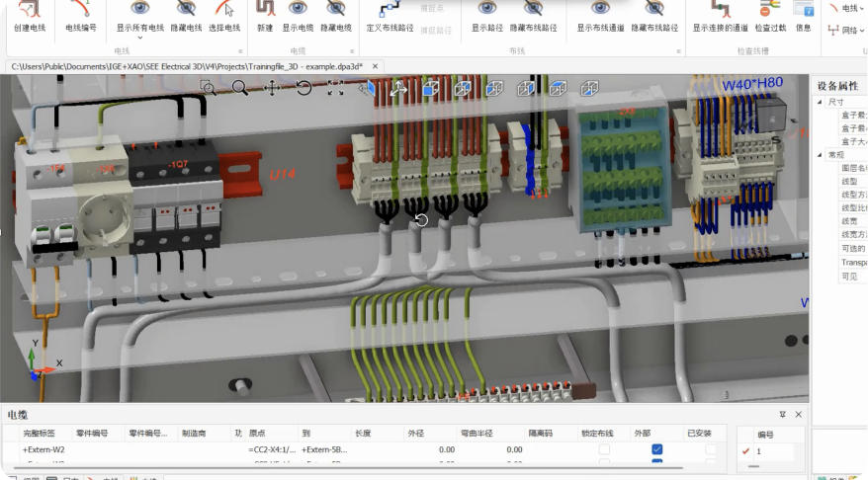This screenshot has width=868, height=480.
Task: Toggle 已安装 checkbox for +Extern-W2
Action: point(710,449)
